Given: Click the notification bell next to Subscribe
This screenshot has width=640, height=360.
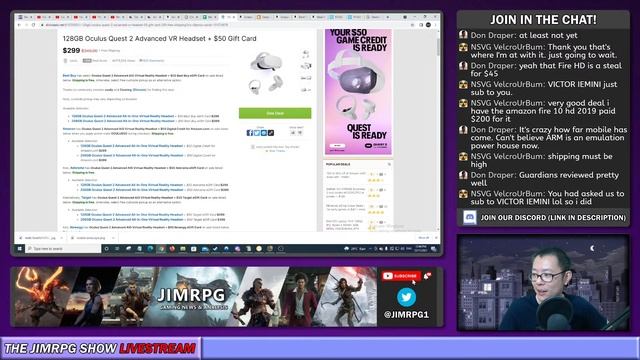Looking at the screenshot, I should point(427,276).
